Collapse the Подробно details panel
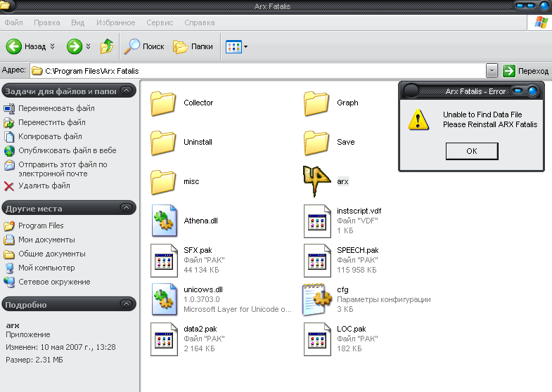 click(x=127, y=304)
